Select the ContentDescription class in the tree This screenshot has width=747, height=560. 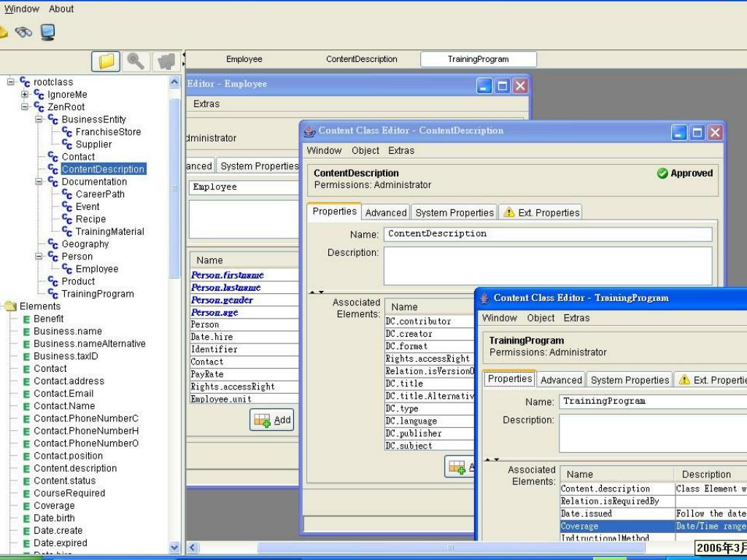point(103,169)
